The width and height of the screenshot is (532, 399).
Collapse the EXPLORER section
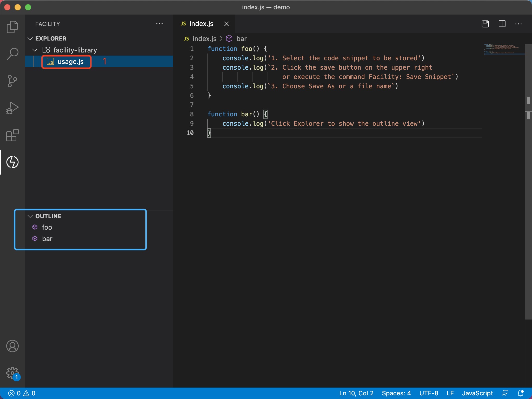[x=30, y=38]
